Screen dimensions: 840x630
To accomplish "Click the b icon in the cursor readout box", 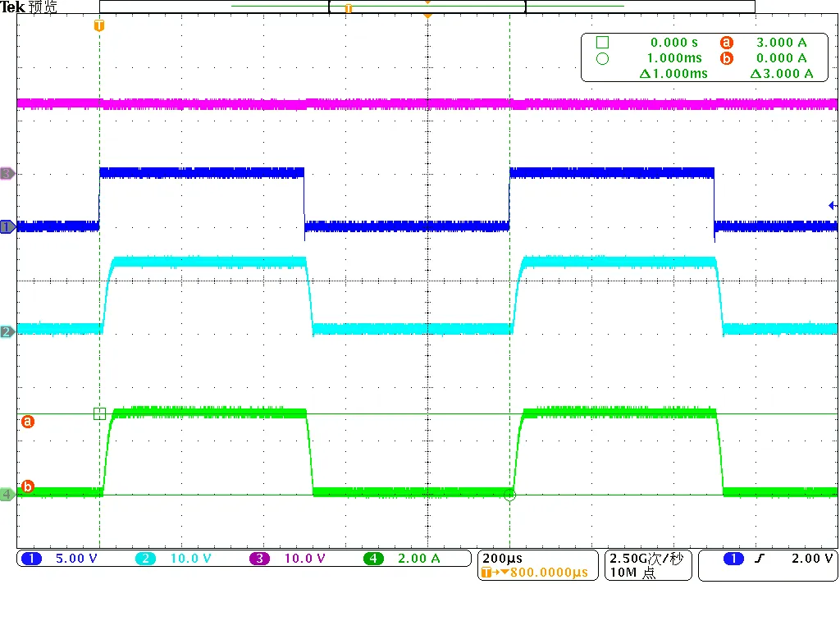I will (x=727, y=58).
